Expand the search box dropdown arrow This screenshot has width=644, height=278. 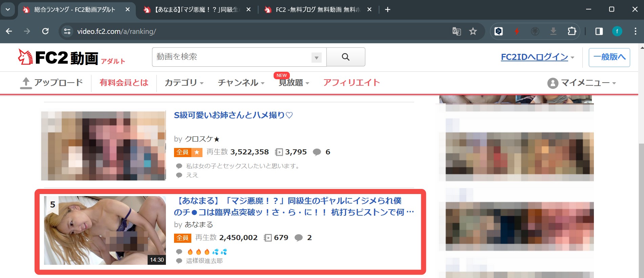[x=316, y=58]
